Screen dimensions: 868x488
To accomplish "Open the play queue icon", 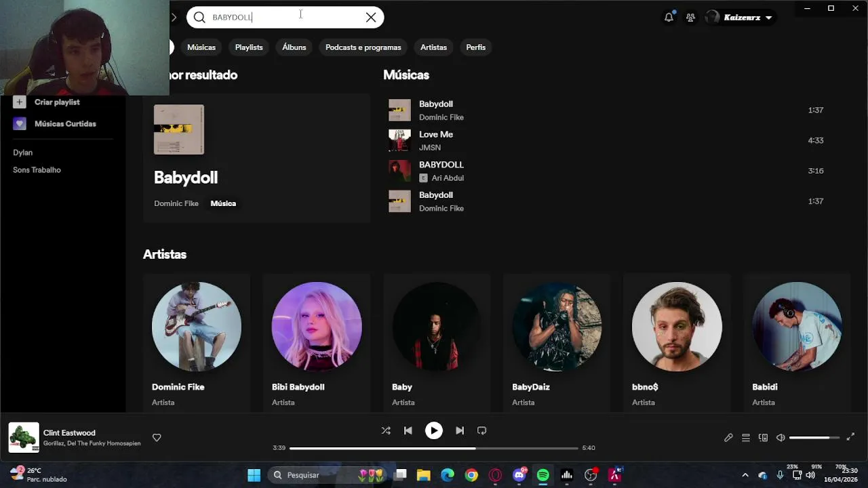I will [745, 438].
